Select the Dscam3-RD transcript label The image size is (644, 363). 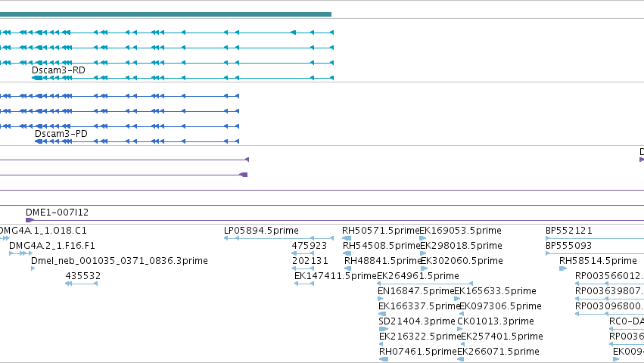[x=58, y=70]
